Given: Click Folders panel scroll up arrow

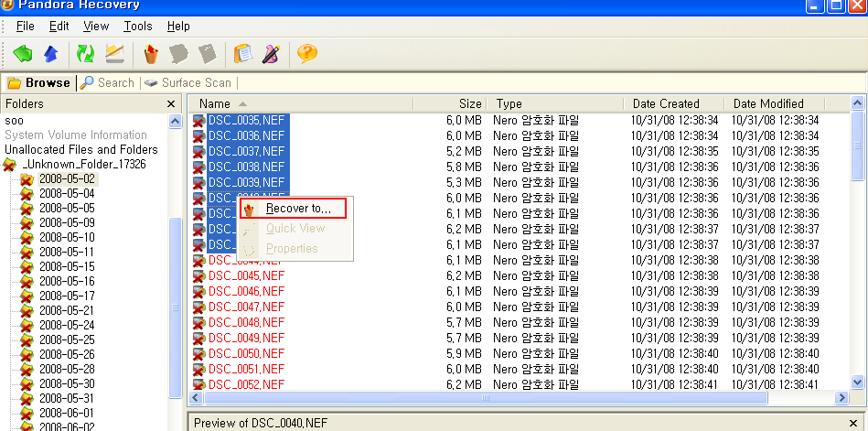Looking at the screenshot, I should [175, 122].
